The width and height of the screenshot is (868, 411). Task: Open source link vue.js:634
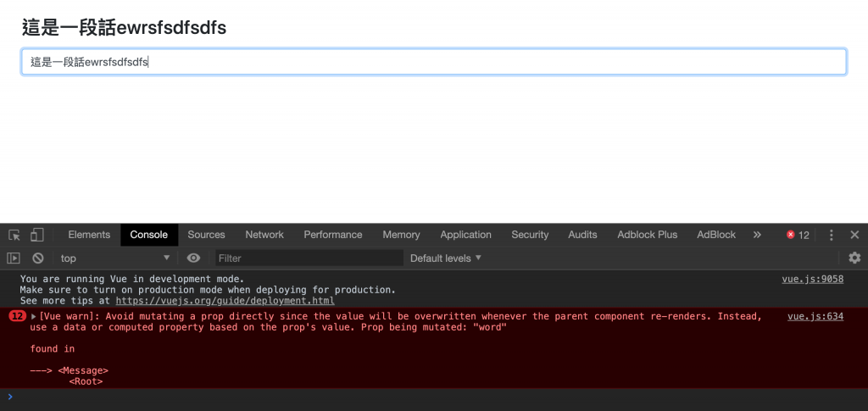click(815, 316)
